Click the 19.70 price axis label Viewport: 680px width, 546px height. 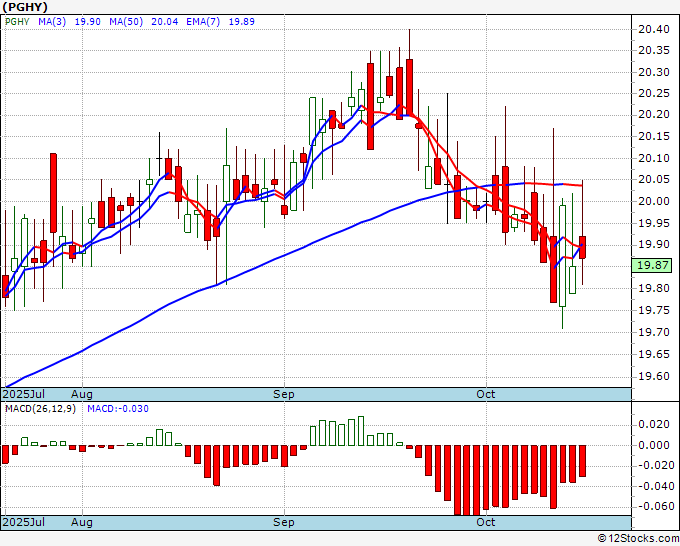654,332
